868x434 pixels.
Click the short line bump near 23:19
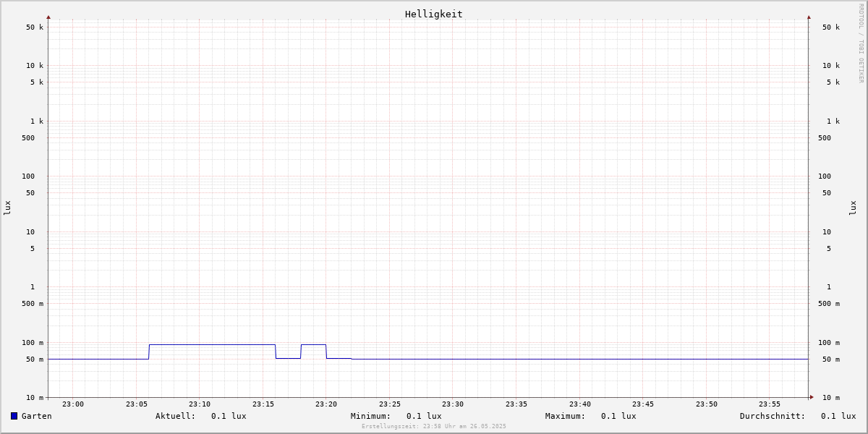pyautogui.click(x=313, y=345)
